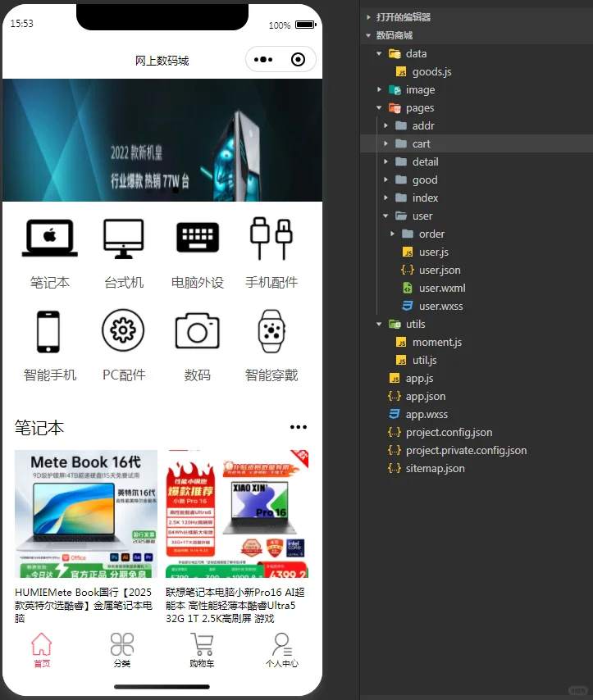Screen dimensions: 593x700
Task: Select the good folder
Action: 425,180
